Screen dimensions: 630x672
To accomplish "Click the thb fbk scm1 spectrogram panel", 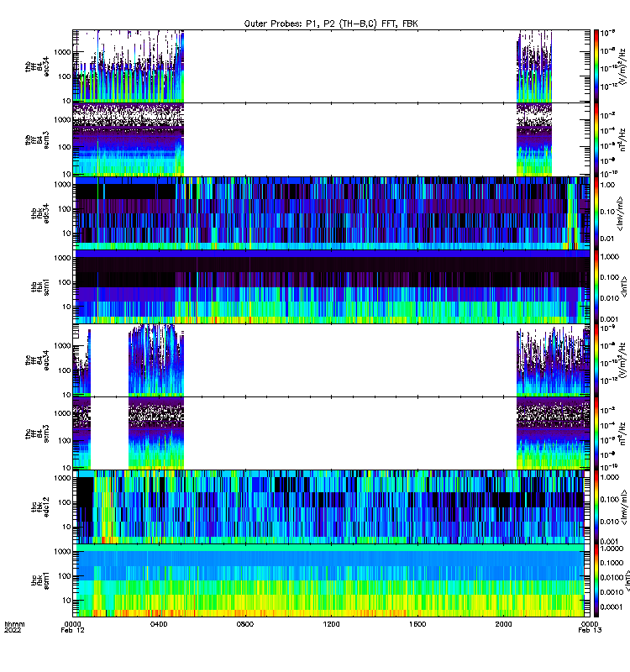I will coord(331,286).
